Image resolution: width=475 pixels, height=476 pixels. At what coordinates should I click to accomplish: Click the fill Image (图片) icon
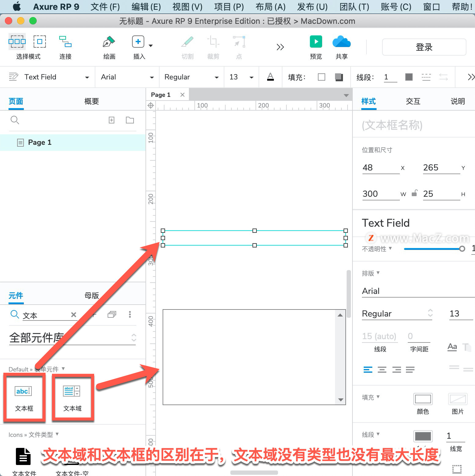coord(458,399)
